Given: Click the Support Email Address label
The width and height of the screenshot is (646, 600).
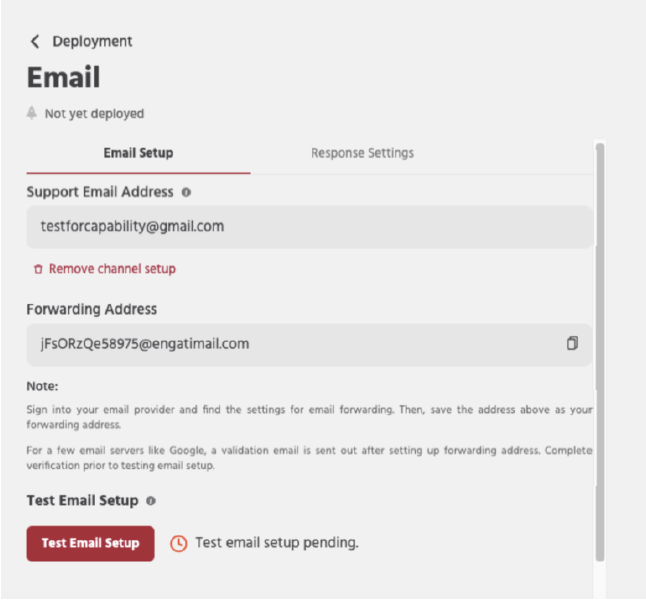Looking at the screenshot, I should click(x=100, y=191).
